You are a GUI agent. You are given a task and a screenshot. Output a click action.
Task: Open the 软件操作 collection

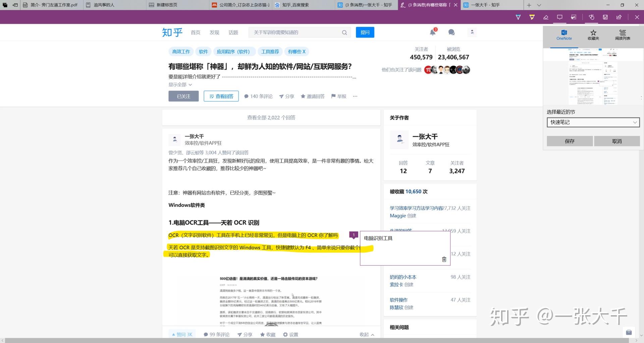[x=399, y=300]
